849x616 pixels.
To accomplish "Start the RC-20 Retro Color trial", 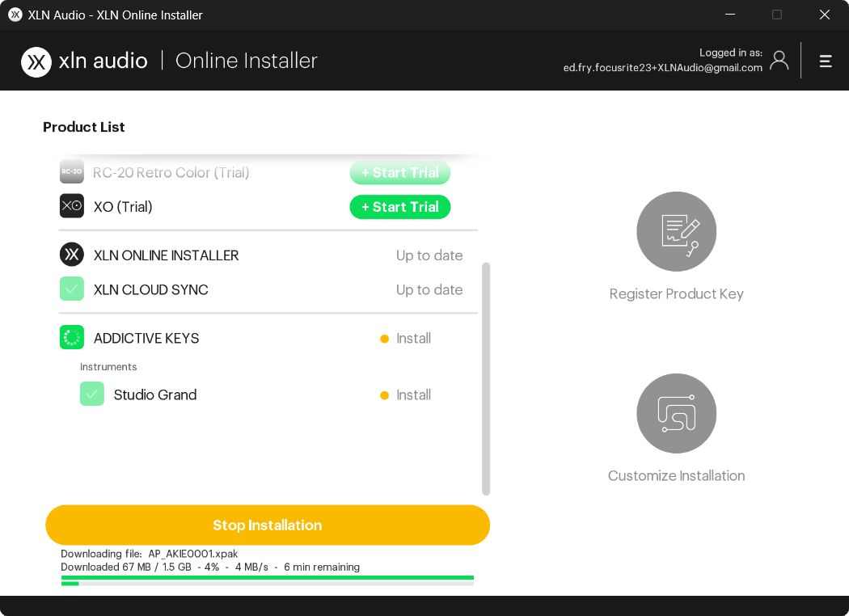I will [x=400, y=173].
